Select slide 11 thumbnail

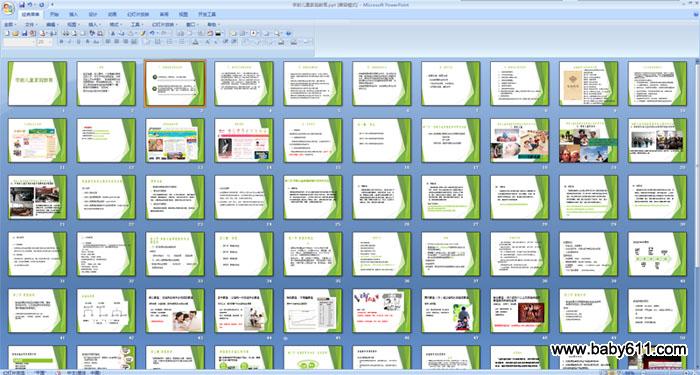point(37,140)
